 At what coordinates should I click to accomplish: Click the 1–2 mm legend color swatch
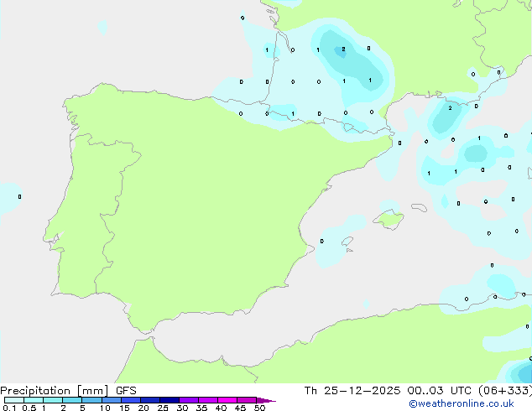(x=53, y=400)
